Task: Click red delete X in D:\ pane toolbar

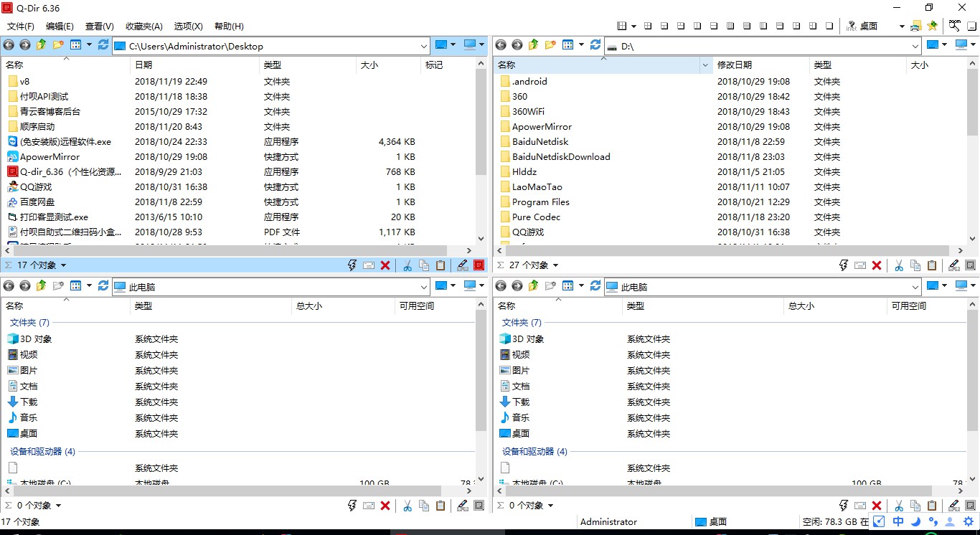Action: (877, 265)
